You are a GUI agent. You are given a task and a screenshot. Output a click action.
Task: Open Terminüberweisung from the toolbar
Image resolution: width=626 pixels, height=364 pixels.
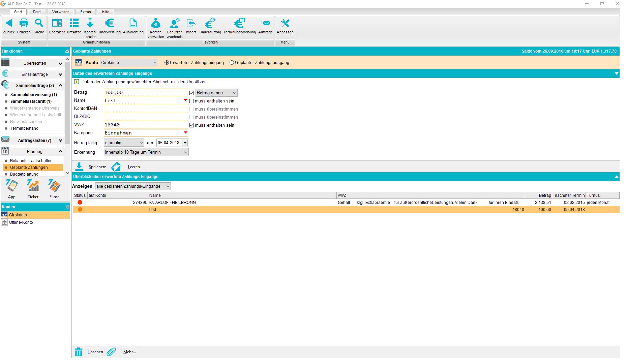(239, 23)
